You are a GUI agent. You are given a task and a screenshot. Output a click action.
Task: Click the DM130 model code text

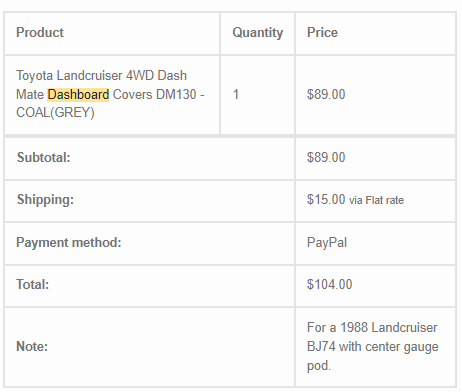[176, 95]
